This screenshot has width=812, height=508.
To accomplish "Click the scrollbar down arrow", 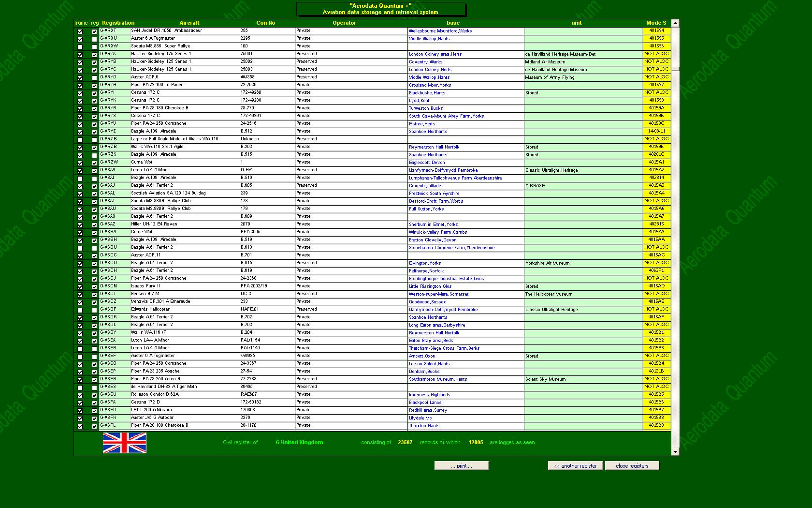I will coord(675,452).
